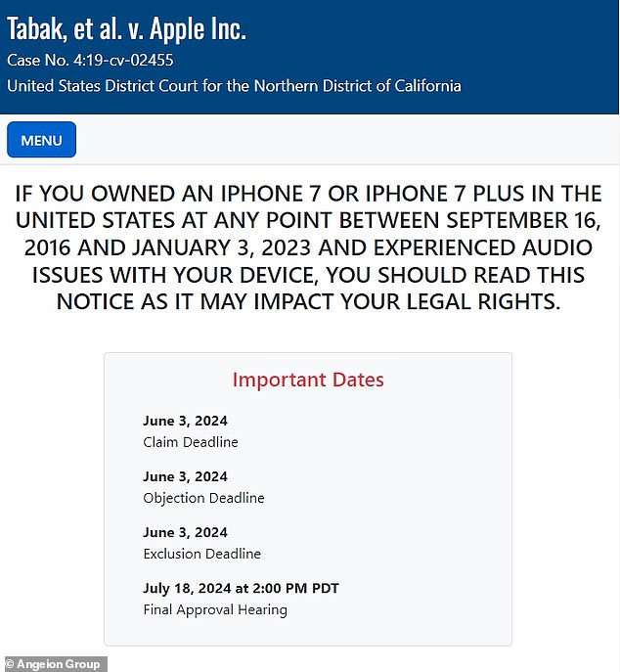Open the MENU button
Image resolution: width=620 pixels, height=672 pixels.
pyautogui.click(x=41, y=140)
